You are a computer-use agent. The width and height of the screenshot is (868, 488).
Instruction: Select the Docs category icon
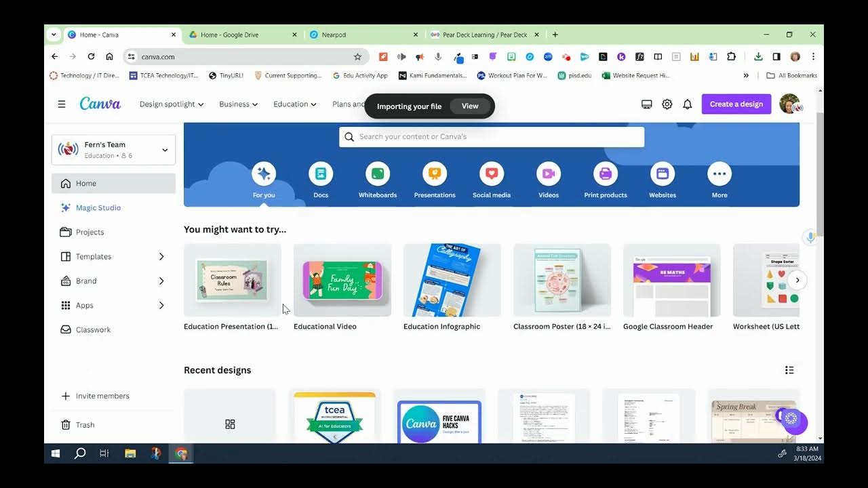321,174
